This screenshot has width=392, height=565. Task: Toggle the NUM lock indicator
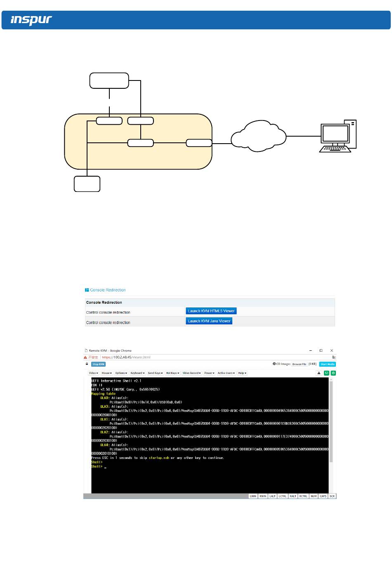click(314, 496)
